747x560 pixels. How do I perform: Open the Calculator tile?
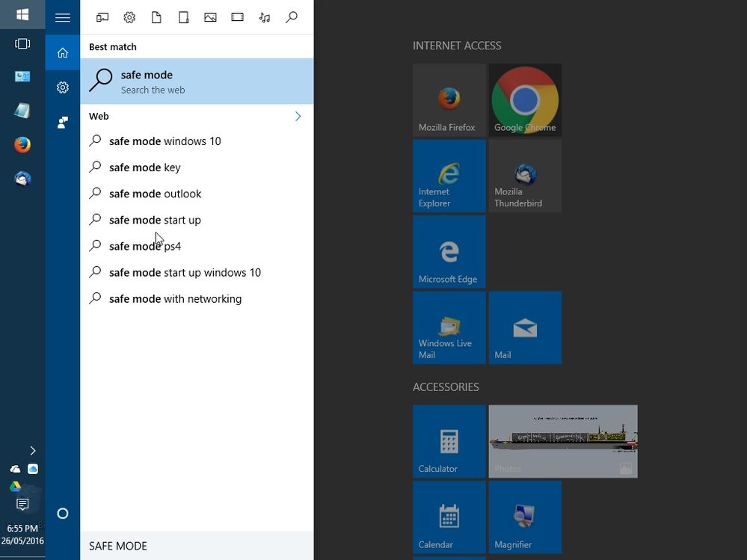449,441
